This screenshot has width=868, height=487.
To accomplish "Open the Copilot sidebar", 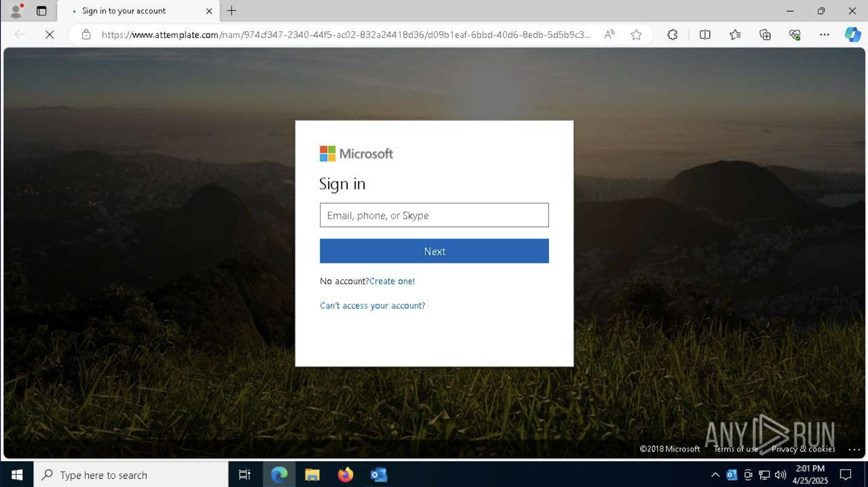I will click(853, 35).
